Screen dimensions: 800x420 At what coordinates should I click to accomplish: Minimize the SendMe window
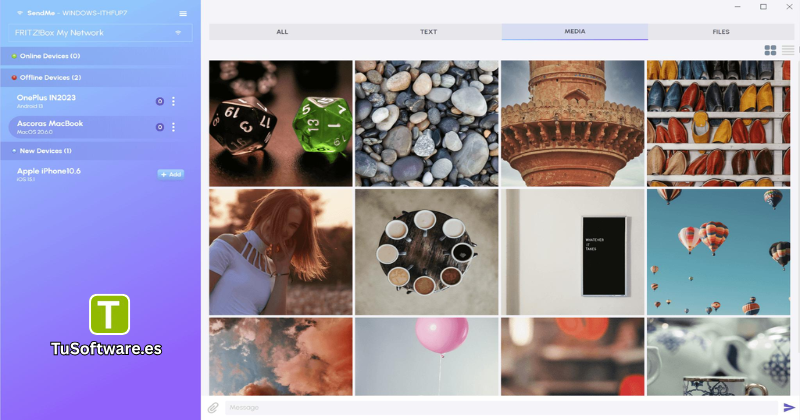pyautogui.click(x=737, y=7)
